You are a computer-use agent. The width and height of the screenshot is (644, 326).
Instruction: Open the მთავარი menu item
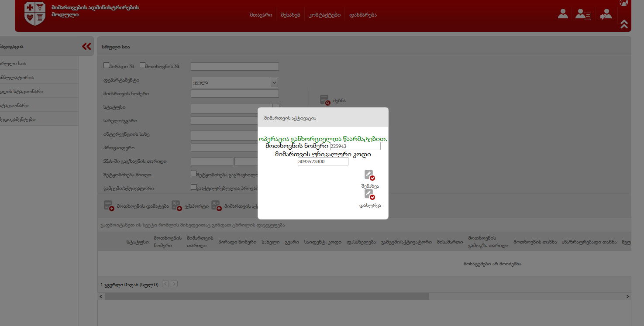pos(261,15)
